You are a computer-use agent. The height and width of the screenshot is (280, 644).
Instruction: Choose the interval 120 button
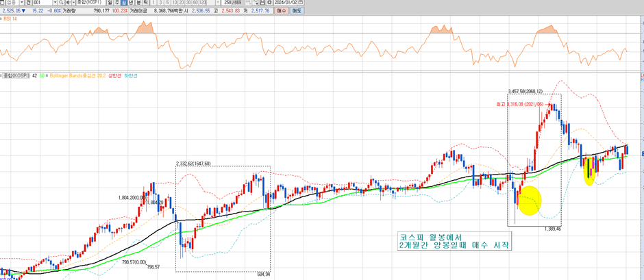click(x=203, y=2)
